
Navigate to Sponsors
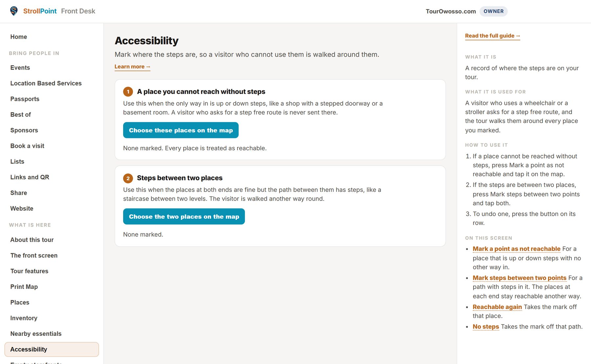pos(24,130)
